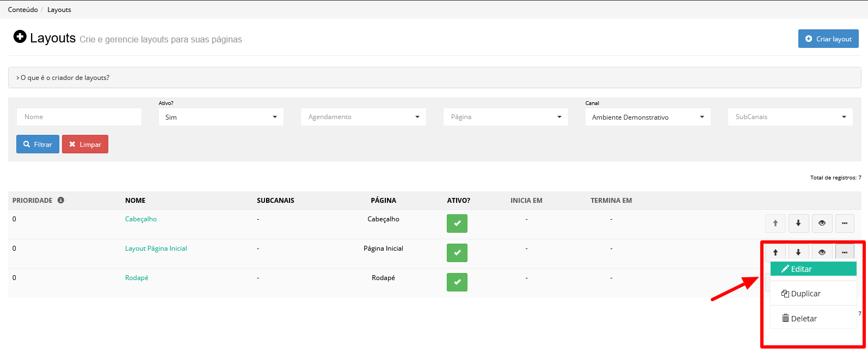Toggle active status of Cabeçalho layout
This screenshot has height=354, width=868.
457,223
